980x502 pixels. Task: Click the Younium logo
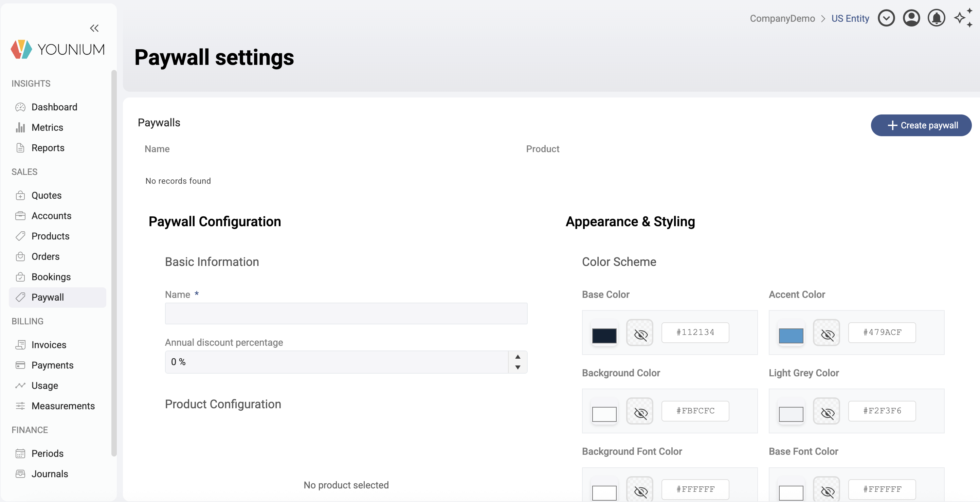coord(58,49)
